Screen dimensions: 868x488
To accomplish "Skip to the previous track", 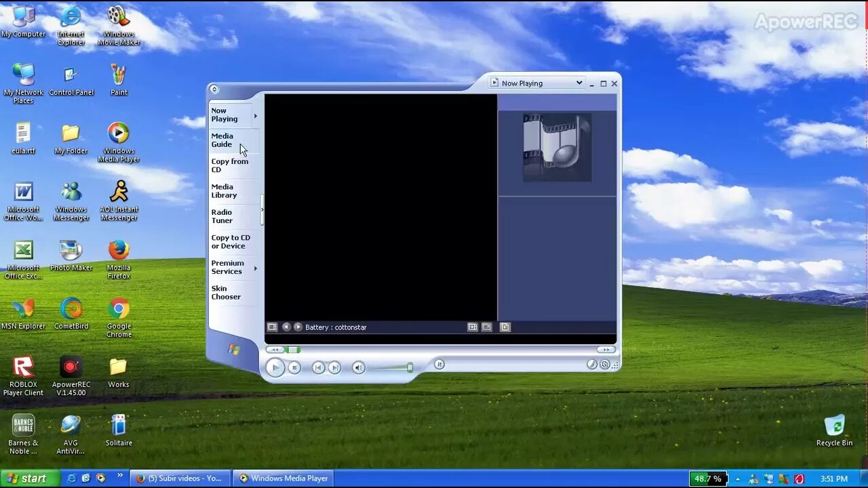I will [x=318, y=367].
